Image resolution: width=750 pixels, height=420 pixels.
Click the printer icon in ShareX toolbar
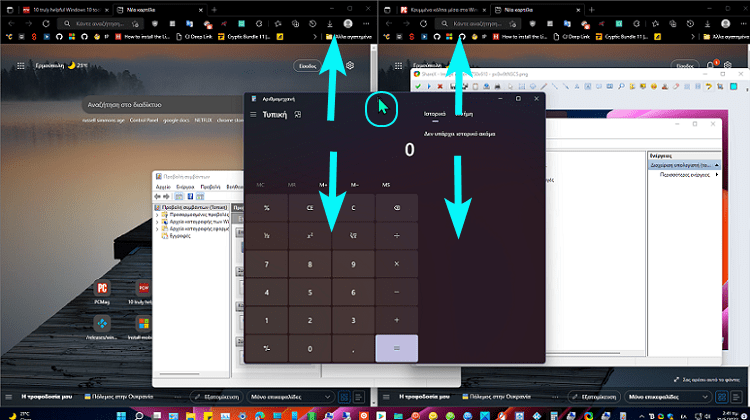(x=497, y=87)
